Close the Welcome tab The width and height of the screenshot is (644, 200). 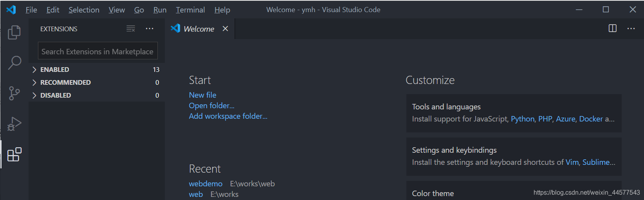coord(225,29)
